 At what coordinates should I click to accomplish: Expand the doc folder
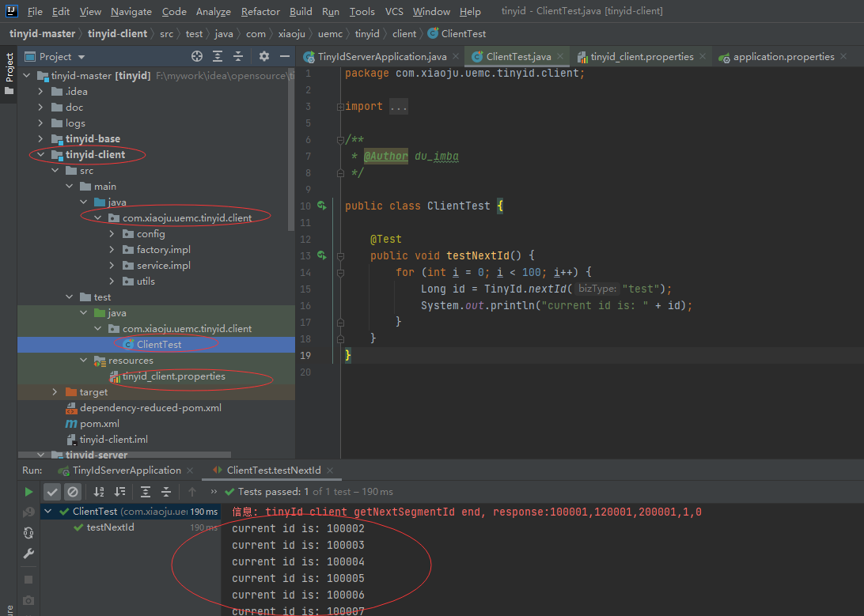41,108
